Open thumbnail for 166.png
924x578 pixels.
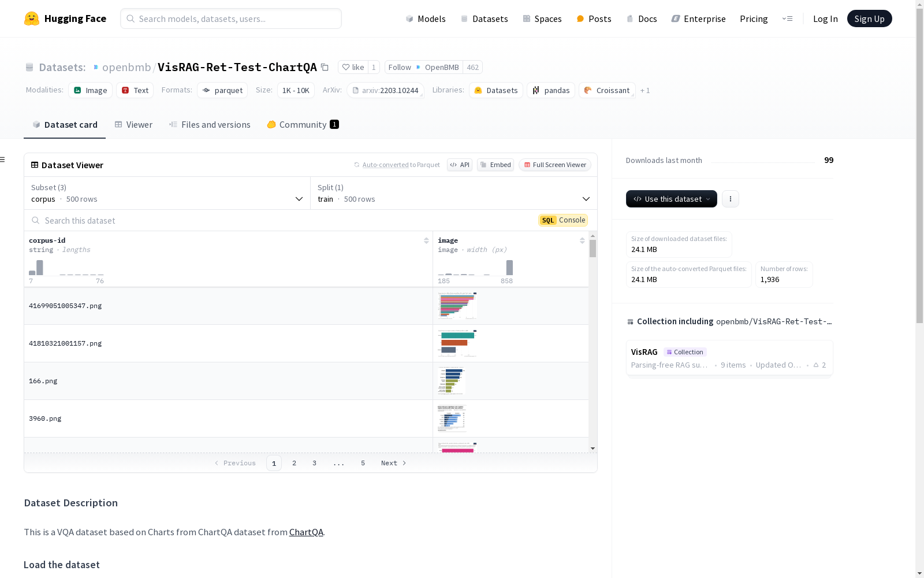pyautogui.click(x=452, y=381)
